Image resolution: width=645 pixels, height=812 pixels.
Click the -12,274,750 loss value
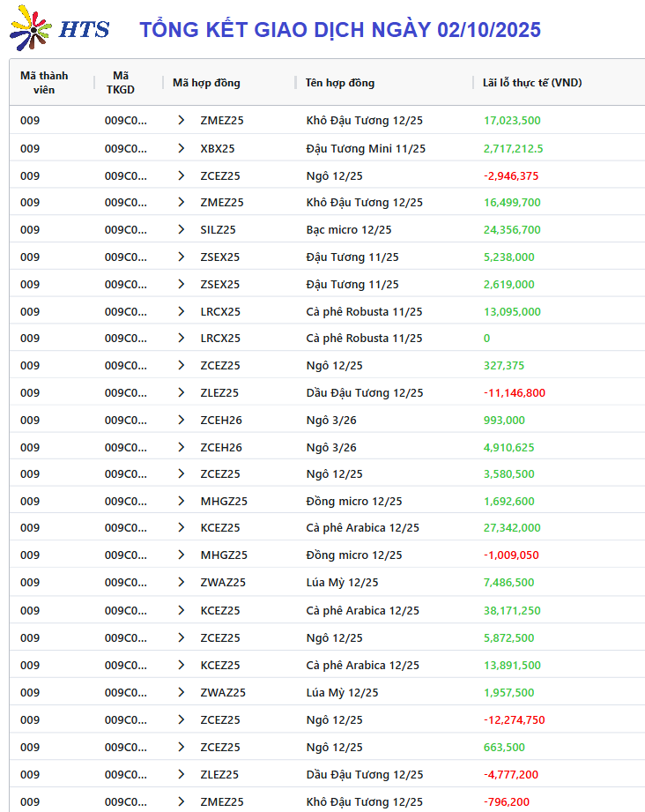click(514, 719)
